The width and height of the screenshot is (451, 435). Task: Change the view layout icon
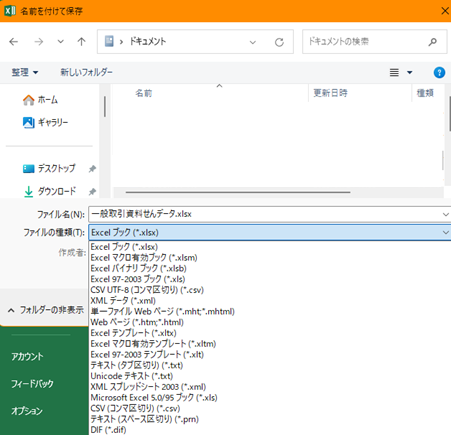(x=394, y=72)
